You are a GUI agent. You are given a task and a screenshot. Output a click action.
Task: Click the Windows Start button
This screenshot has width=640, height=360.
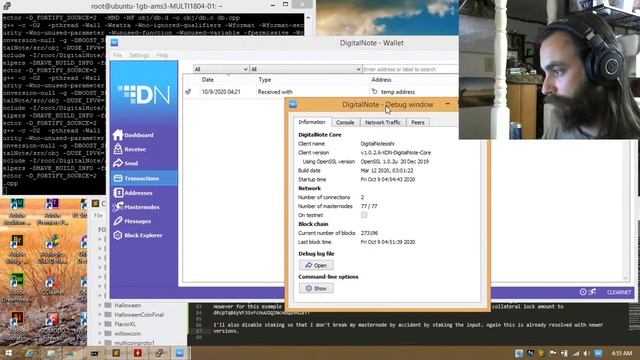click(x=8, y=353)
